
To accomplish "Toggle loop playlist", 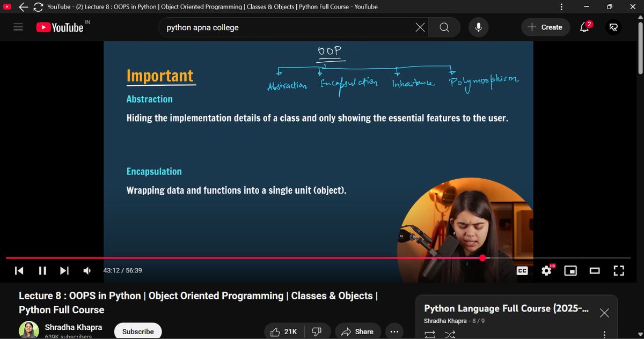I will coord(430,335).
